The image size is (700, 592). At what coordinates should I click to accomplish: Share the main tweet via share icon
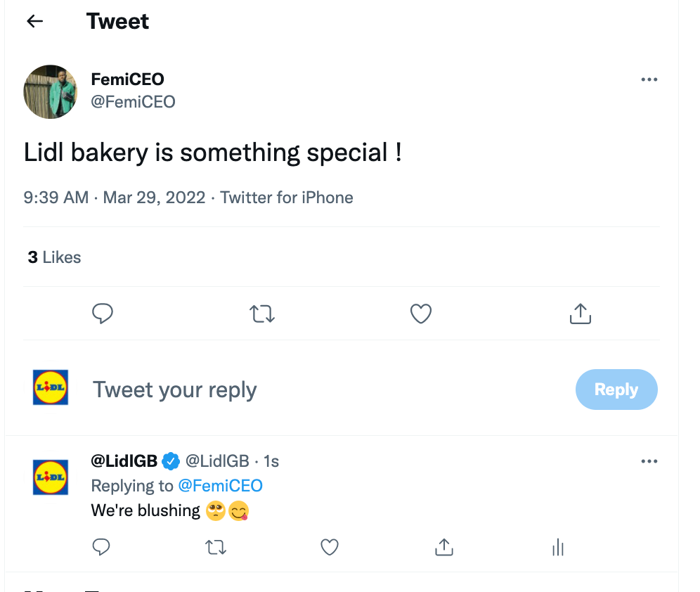pyautogui.click(x=580, y=314)
